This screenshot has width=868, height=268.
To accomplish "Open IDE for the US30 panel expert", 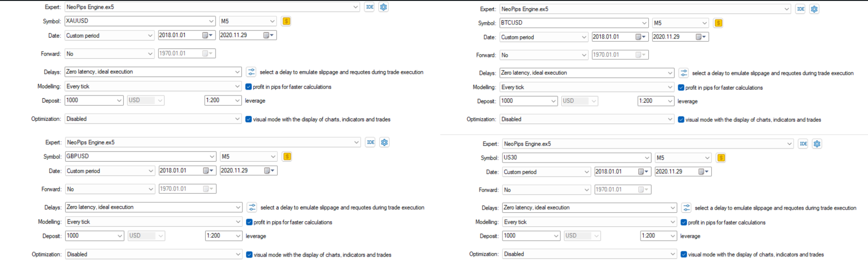I will [804, 144].
